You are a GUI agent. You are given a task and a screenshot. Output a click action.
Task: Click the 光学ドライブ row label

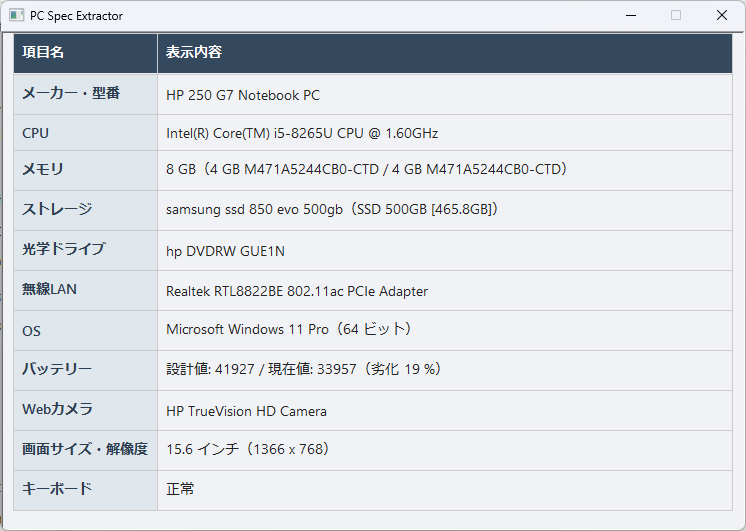[64, 249]
